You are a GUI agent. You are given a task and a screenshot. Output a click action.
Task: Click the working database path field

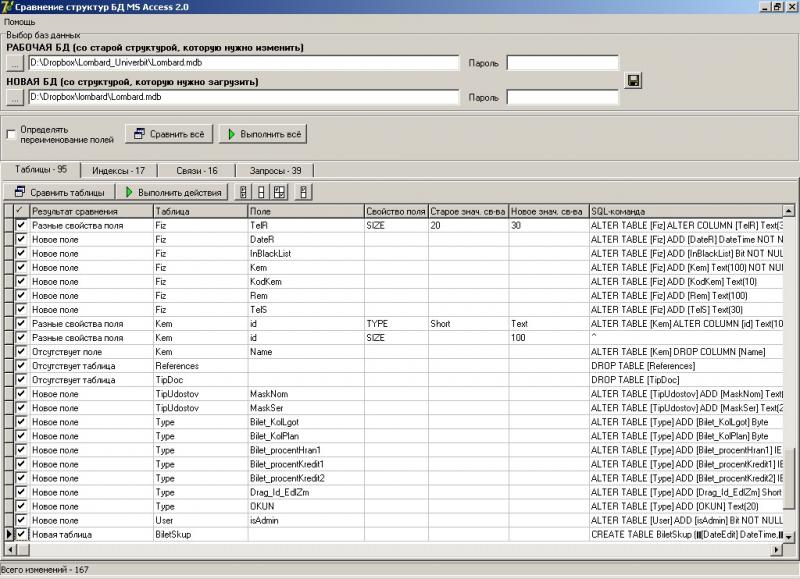[244, 63]
